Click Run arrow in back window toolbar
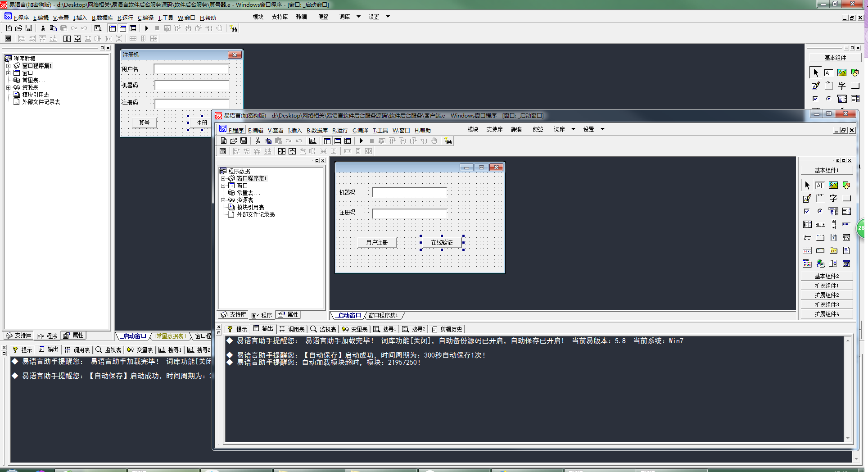The width and height of the screenshot is (868, 472). pyautogui.click(x=146, y=28)
